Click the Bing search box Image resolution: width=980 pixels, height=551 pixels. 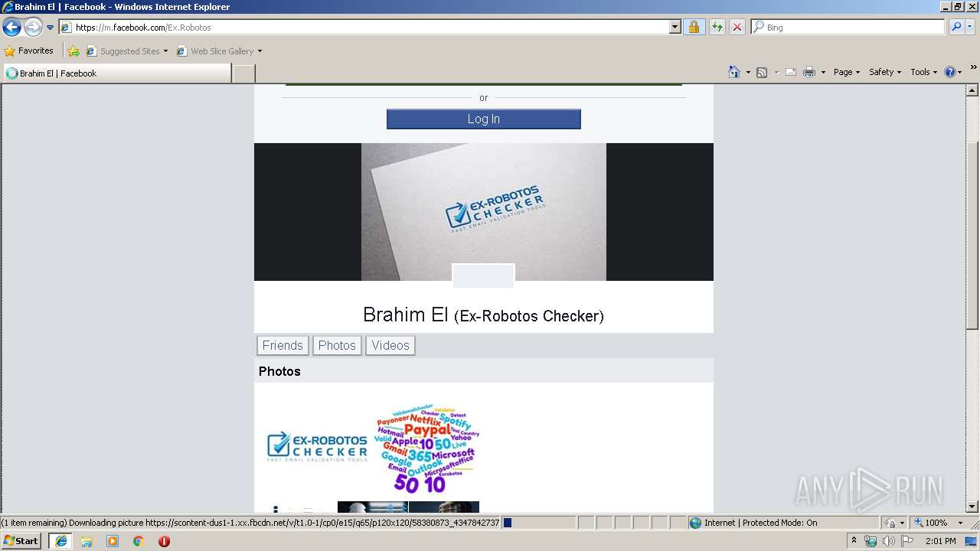coord(848,27)
